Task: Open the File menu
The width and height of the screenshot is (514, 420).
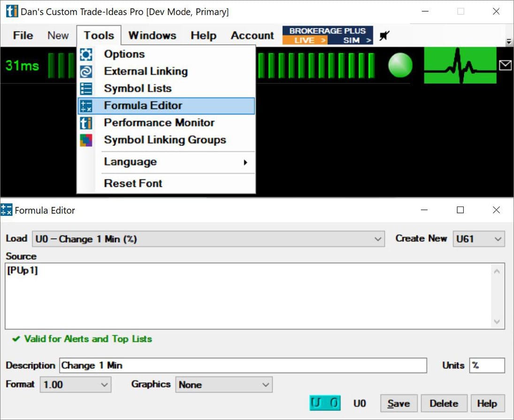Action: click(x=23, y=35)
